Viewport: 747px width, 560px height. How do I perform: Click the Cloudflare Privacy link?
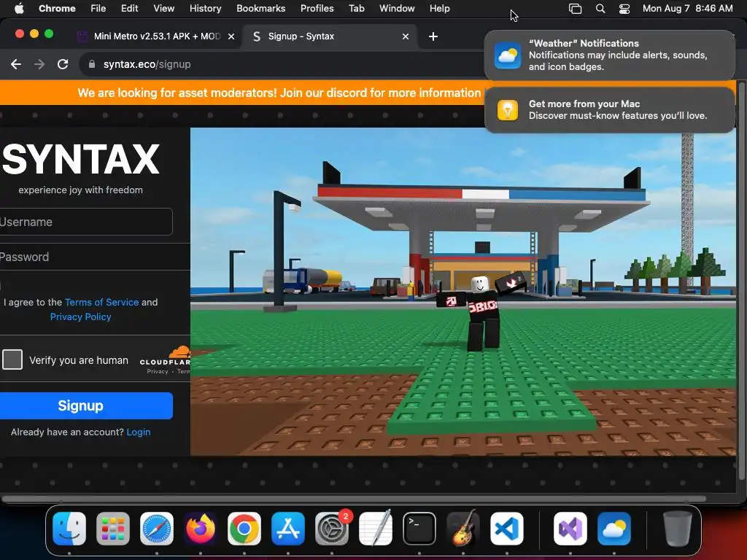click(158, 371)
